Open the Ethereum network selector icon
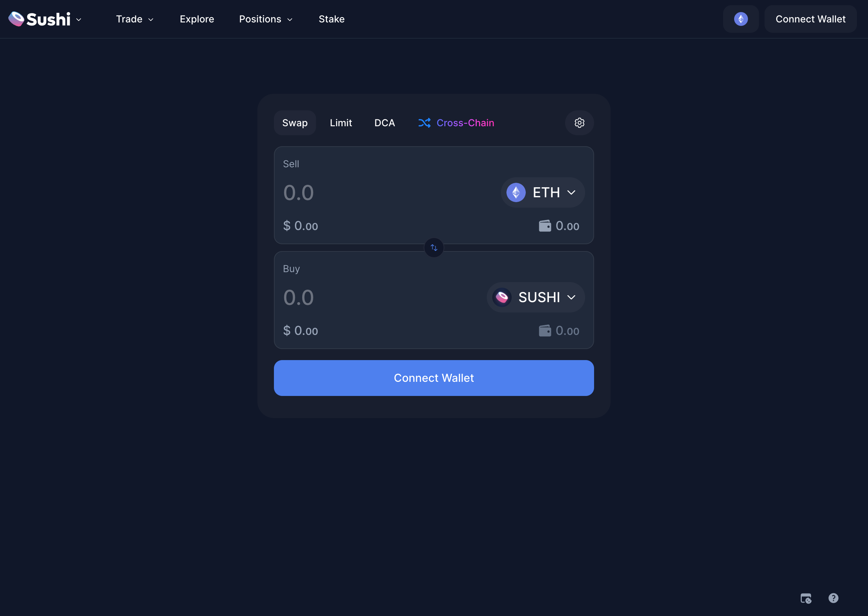The image size is (868, 616). coord(741,19)
